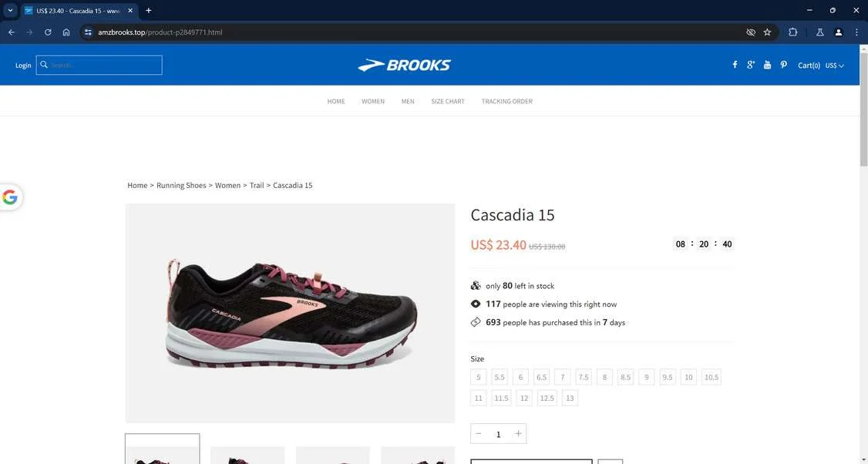
Task: Click the floating Google side icon
Action: pos(10,197)
